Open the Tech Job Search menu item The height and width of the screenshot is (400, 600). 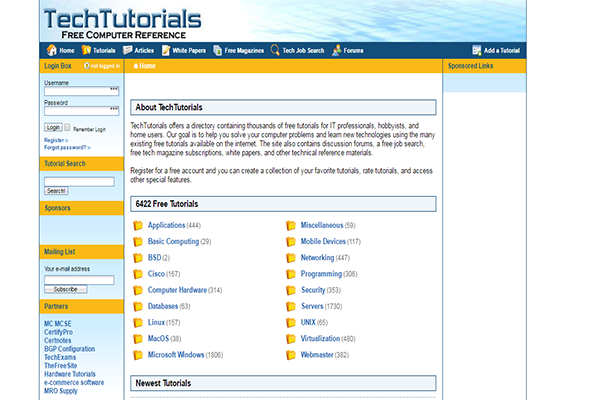pyautogui.click(x=303, y=51)
